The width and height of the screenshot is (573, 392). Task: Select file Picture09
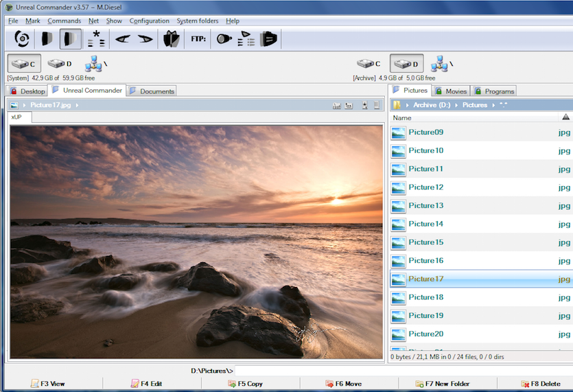482,132
